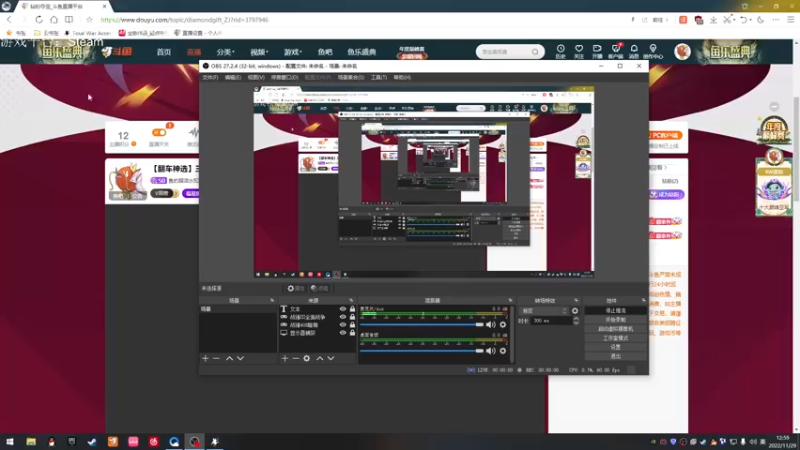This screenshot has height=450, width=800.
Task: Open the source filters button above panels
Action: [319, 288]
